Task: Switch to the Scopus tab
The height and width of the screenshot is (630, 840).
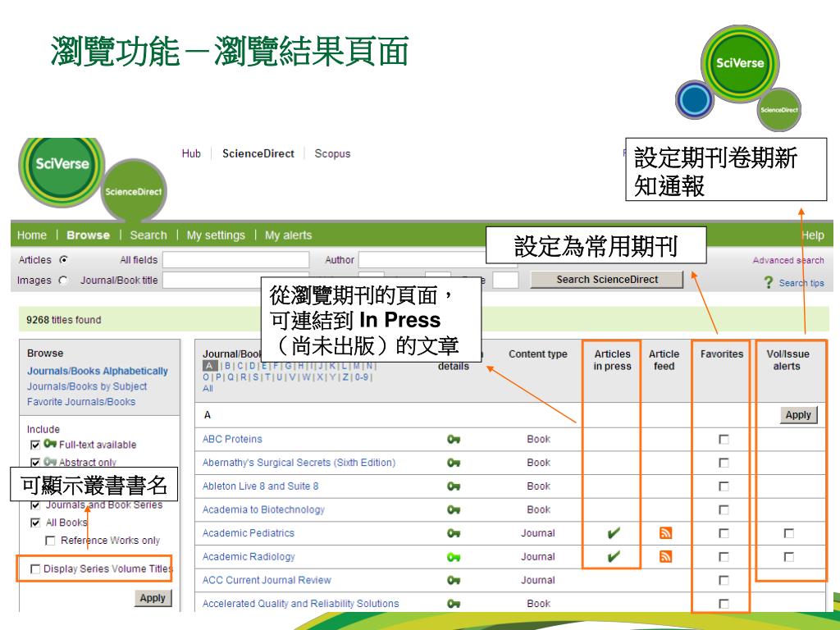Action: [332, 153]
